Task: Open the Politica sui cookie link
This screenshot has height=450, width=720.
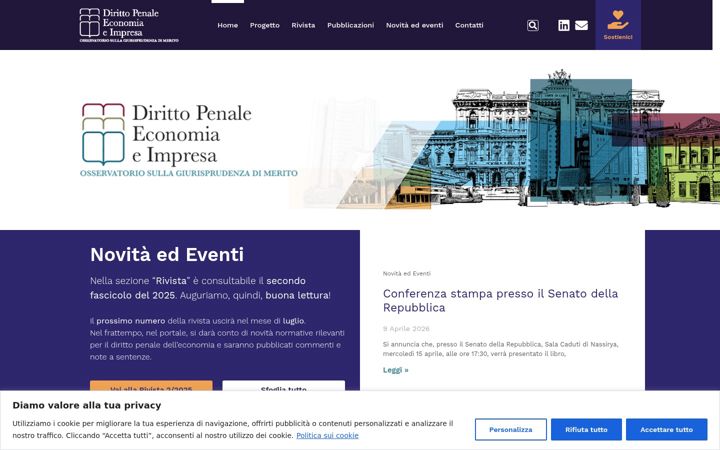Action: click(327, 435)
